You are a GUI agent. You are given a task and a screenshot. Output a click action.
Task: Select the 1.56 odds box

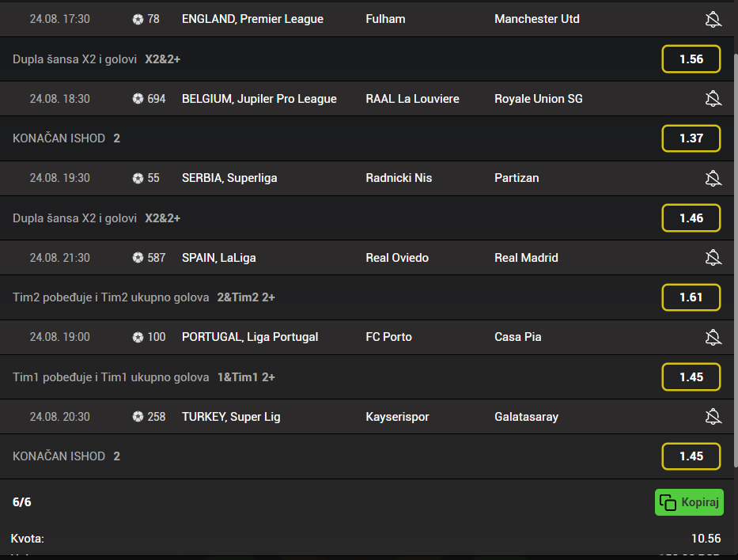pos(691,59)
